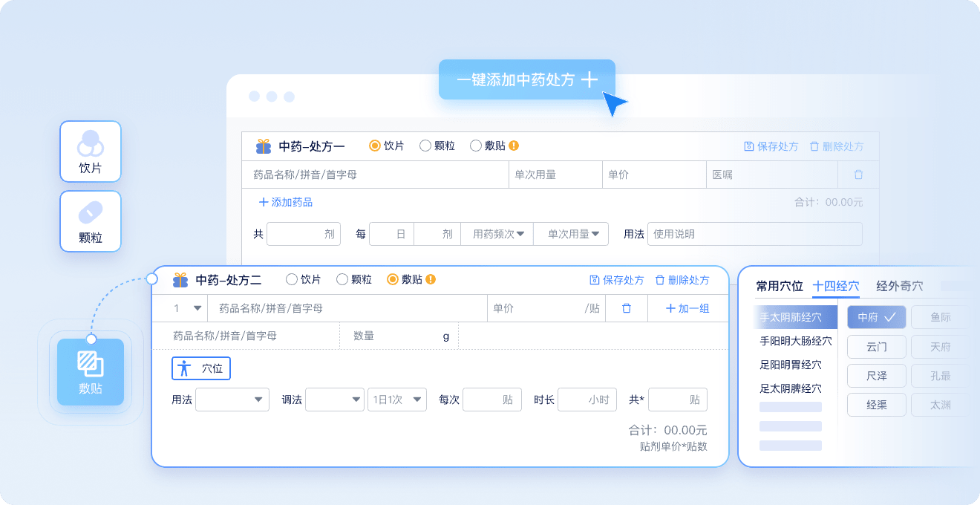
Task: Click 保存处方 save icon in 处方二
Action: tap(594, 280)
